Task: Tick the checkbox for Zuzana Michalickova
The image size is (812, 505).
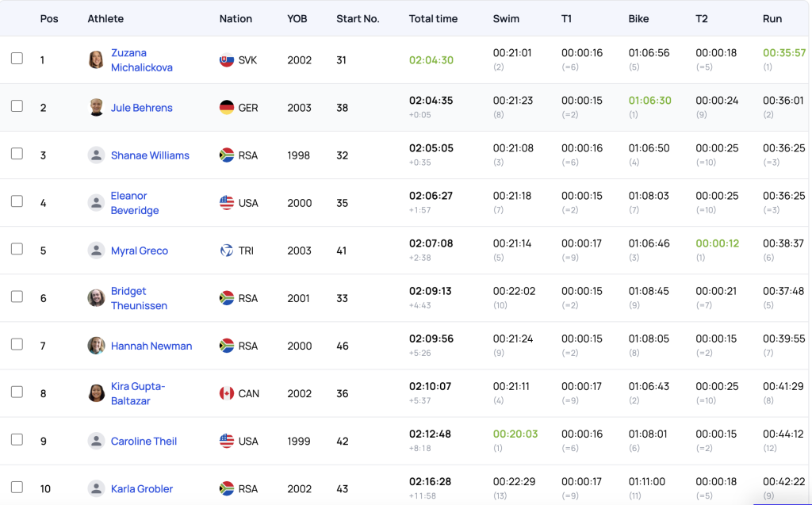Action: [x=17, y=59]
